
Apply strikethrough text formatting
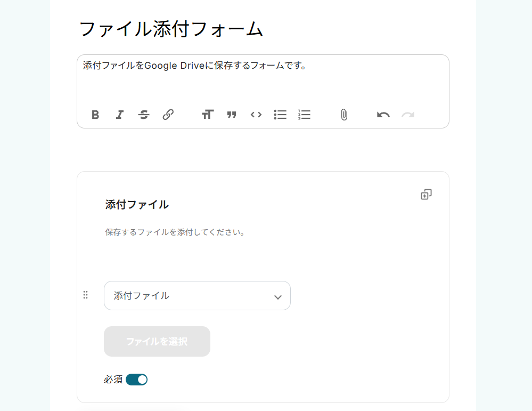(144, 115)
